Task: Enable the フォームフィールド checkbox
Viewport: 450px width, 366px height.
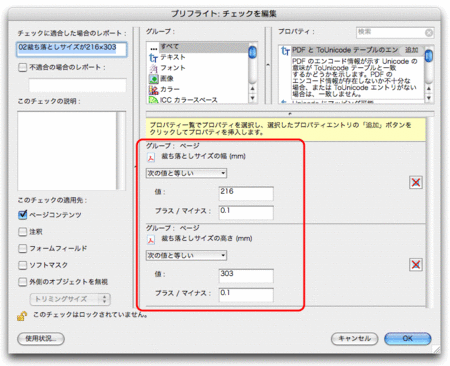Action: (x=22, y=248)
